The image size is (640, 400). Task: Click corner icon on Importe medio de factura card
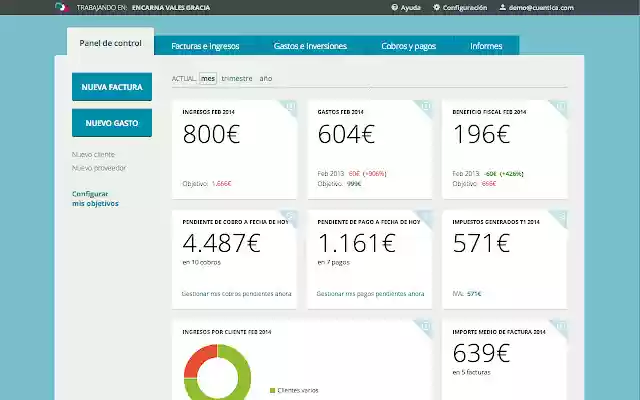[561, 326]
